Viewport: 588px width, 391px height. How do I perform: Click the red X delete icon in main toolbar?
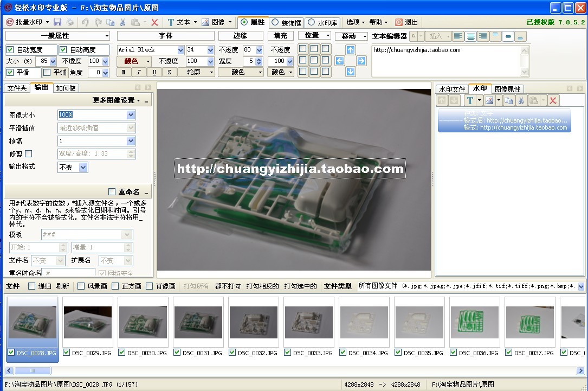[154, 22]
